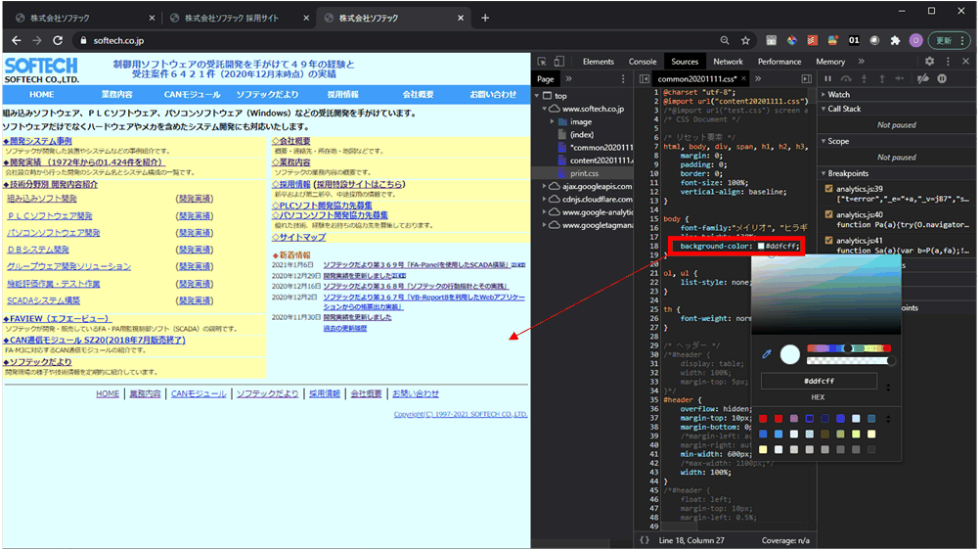This screenshot has width=980, height=550.
Task: Open (index) file in the navigator
Action: 582,134
